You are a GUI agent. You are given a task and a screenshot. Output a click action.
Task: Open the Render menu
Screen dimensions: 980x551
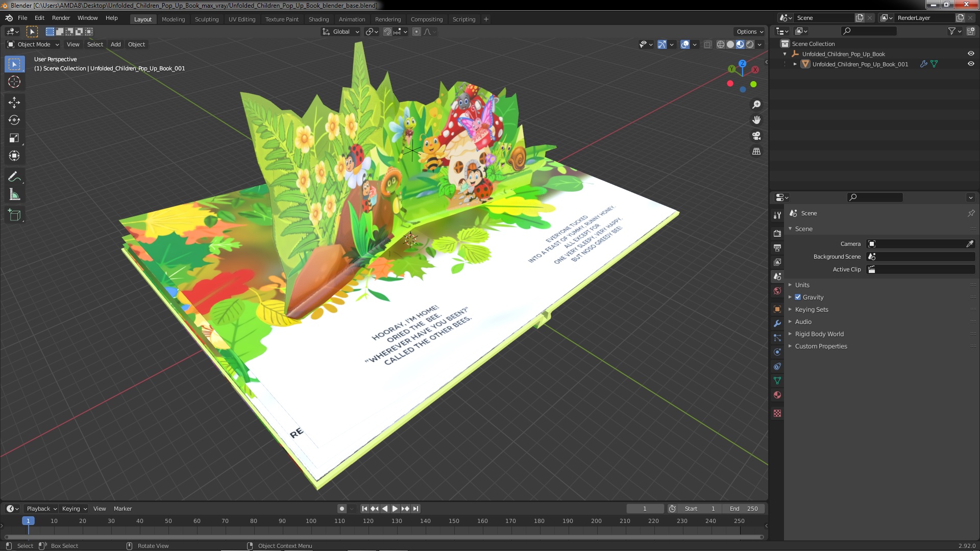[x=61, y=18]
